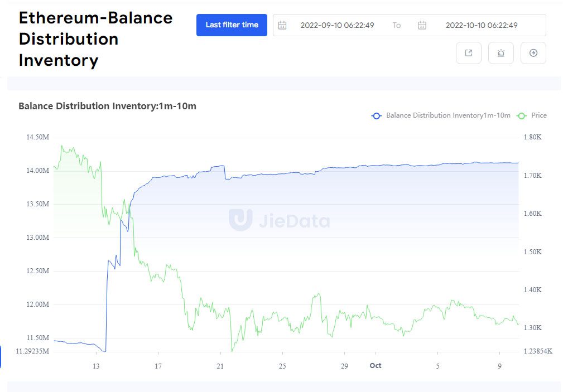The image size is (563, 392).
Task: Click the 9 date tick label
Action: click(x=499, y=366)
